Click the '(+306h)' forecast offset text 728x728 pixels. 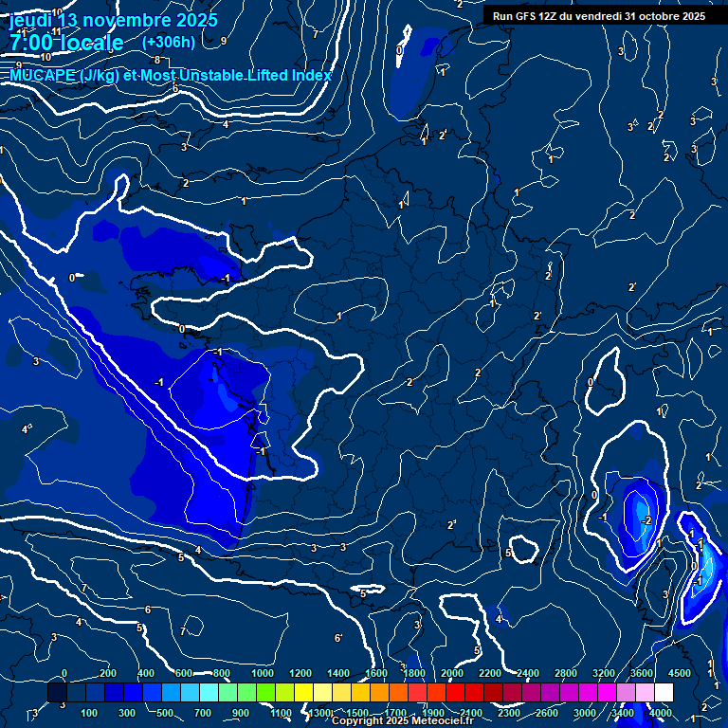169,42
